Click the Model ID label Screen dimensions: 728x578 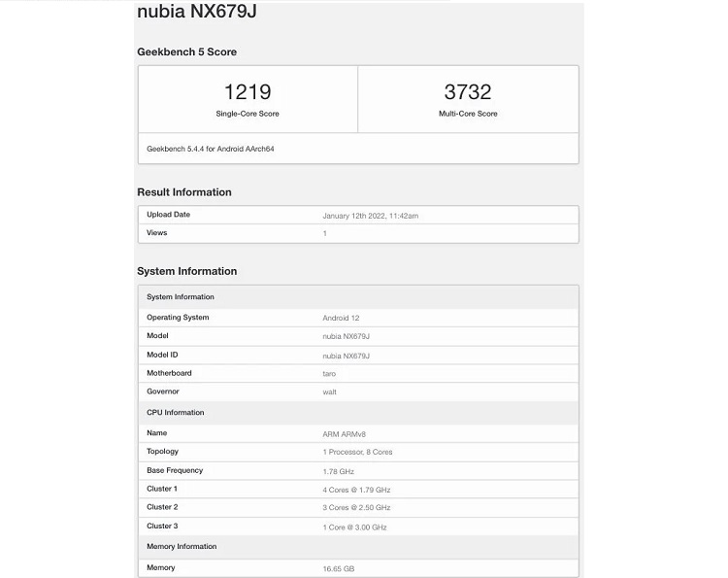(x=162, y=355)
